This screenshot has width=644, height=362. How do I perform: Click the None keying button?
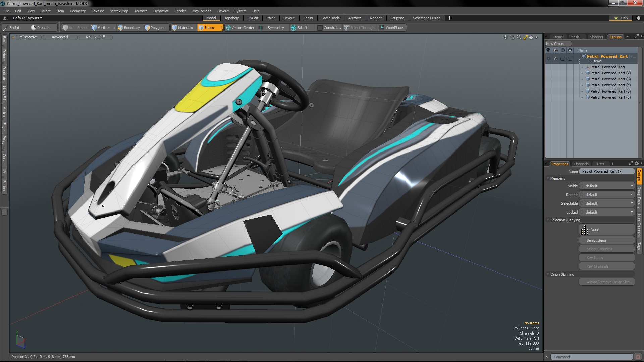[607, 230]
